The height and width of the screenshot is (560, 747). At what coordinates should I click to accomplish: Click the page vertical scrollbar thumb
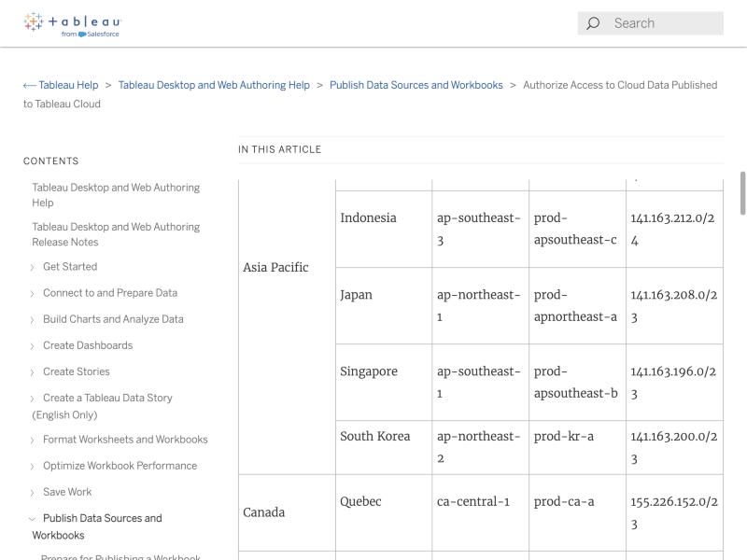pos(742,193)
